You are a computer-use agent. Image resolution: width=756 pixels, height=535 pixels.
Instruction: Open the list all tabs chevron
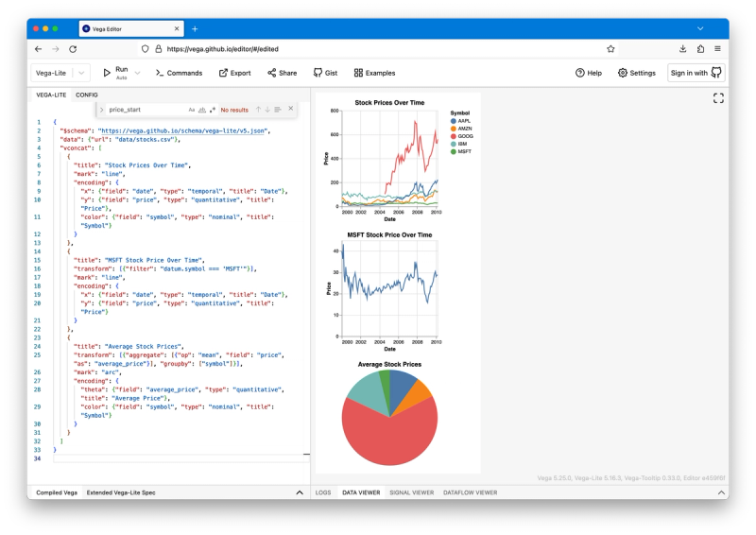coord(700,29)
